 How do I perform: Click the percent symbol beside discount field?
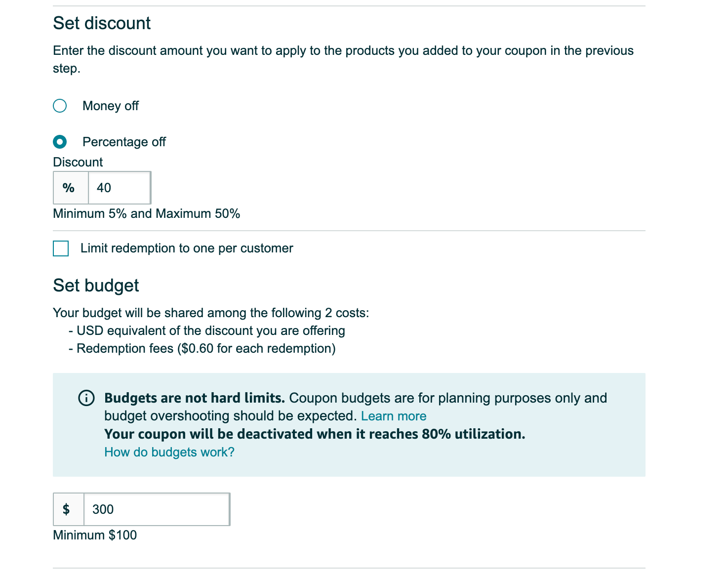(x=69, y=188)
